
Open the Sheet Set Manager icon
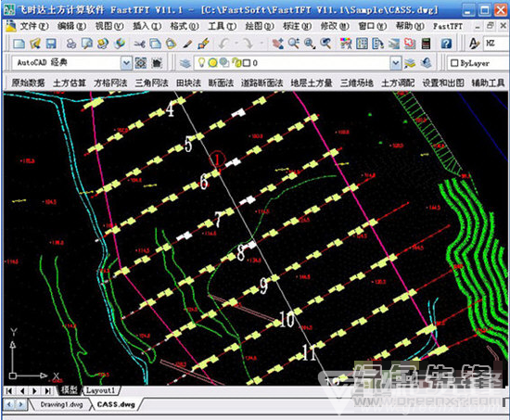tap(394, 44)
